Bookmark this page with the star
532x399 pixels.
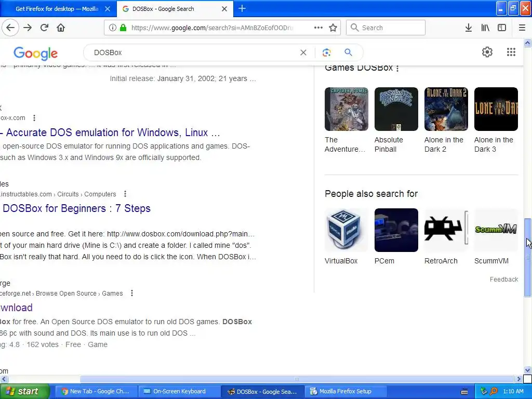(x=333, y=28)
